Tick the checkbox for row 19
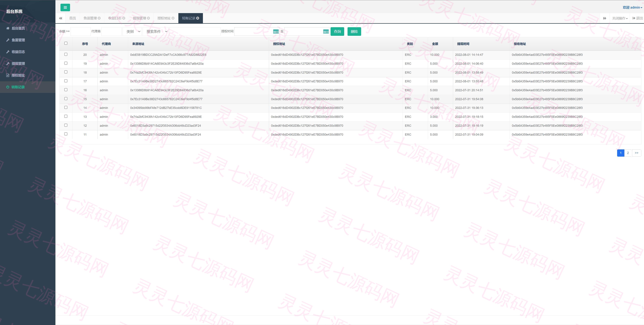 [x=66, y=63]
